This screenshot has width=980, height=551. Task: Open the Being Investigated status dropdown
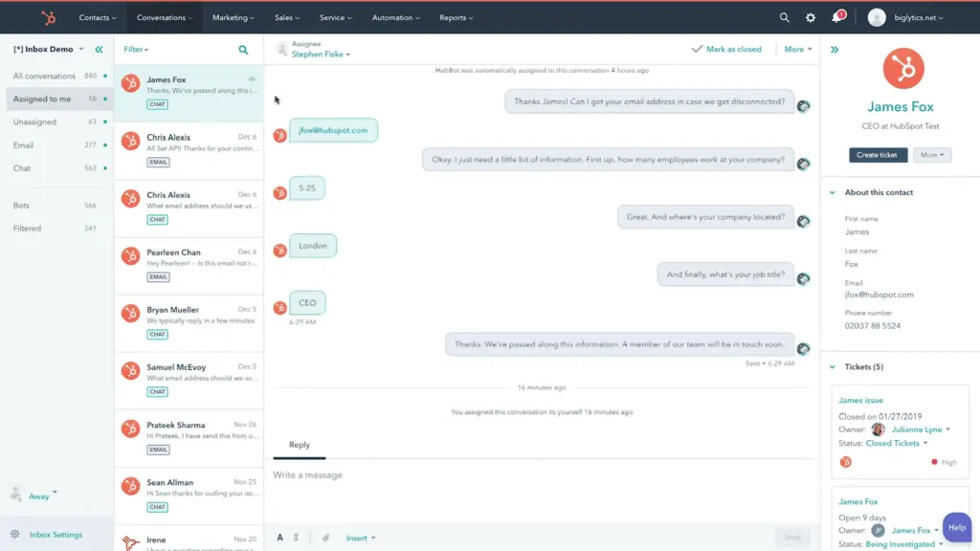[903, 544]
